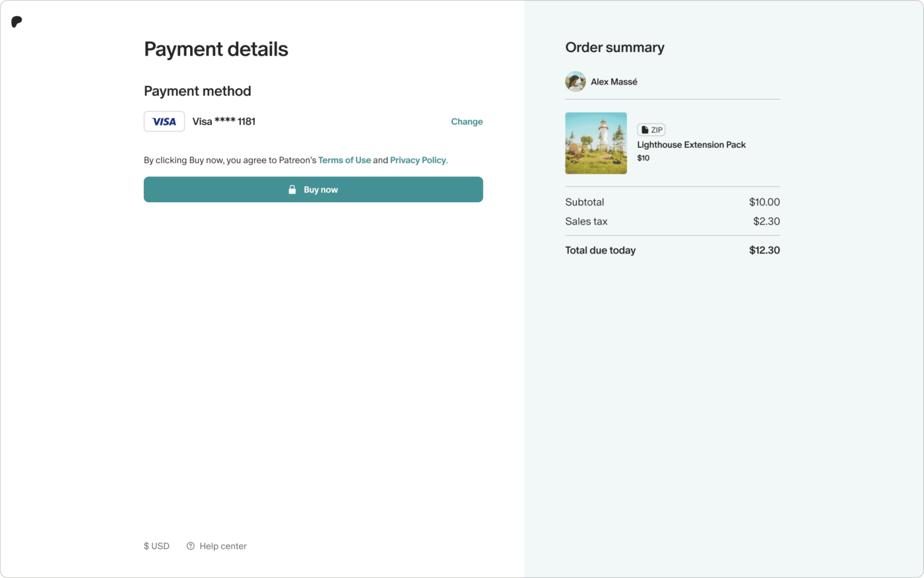Click the Order summary heading
924x578 pixels.
click(614, 48)
